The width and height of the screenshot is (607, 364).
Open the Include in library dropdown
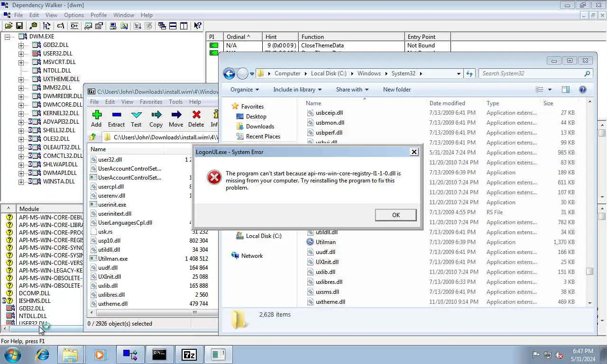point(297,90)
